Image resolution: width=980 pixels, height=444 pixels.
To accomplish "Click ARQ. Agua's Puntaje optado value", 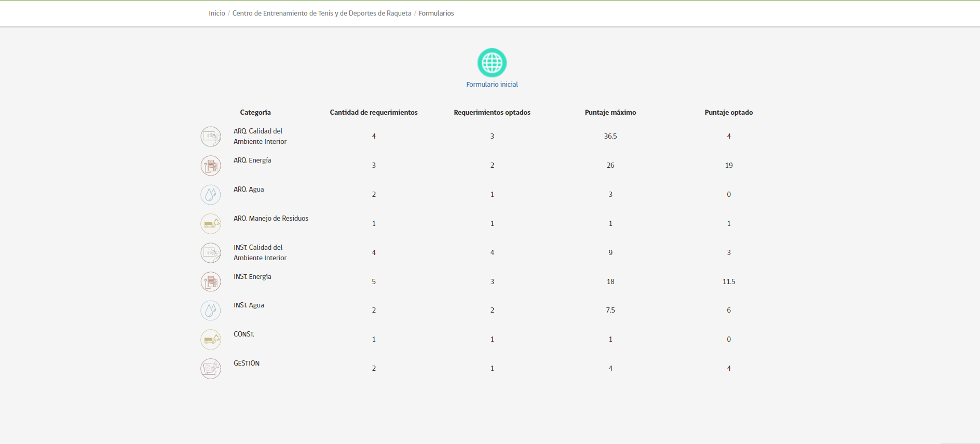I will pos(729,194).
